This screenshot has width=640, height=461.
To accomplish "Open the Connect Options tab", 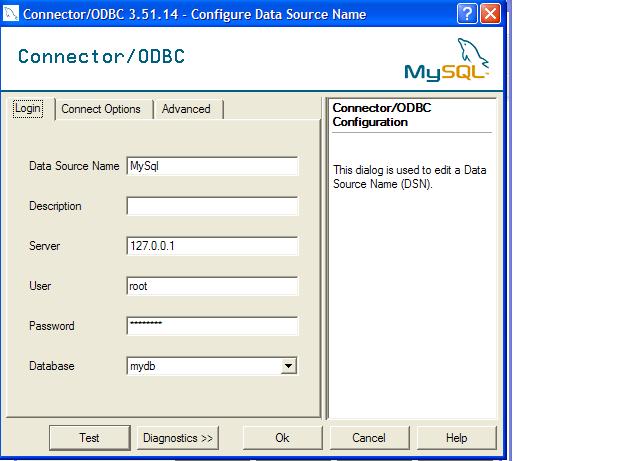I will coord(101,109).
